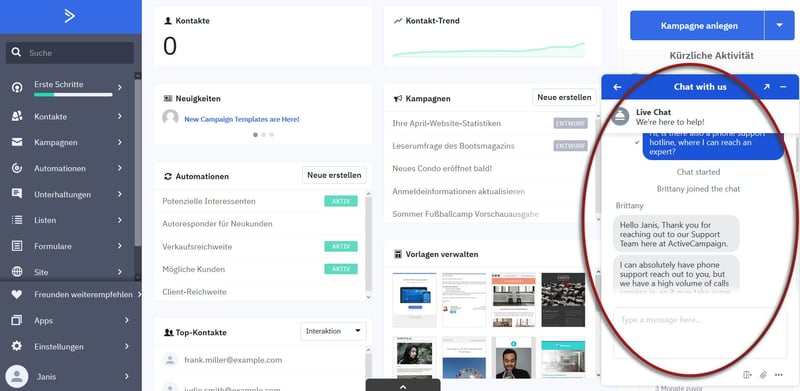Image resolution: width=800 pixels, height=391 pixels.
Task: Open Freunden weiterempfehlen in the sidebar
Action: pos(83,295)
